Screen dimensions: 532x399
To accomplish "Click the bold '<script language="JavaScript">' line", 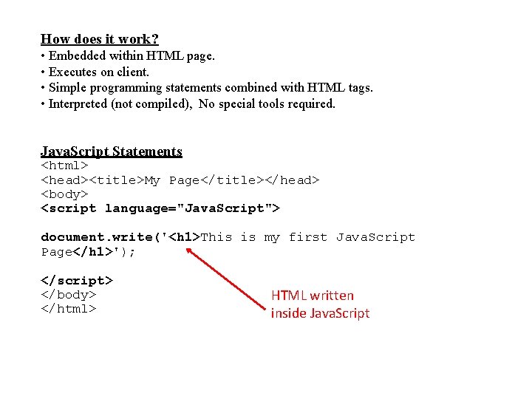I will pos(160,208).
